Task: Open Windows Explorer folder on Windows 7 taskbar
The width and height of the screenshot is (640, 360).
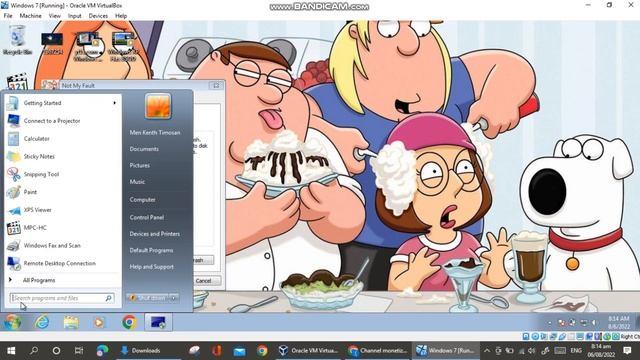Action: click(71, 322)
